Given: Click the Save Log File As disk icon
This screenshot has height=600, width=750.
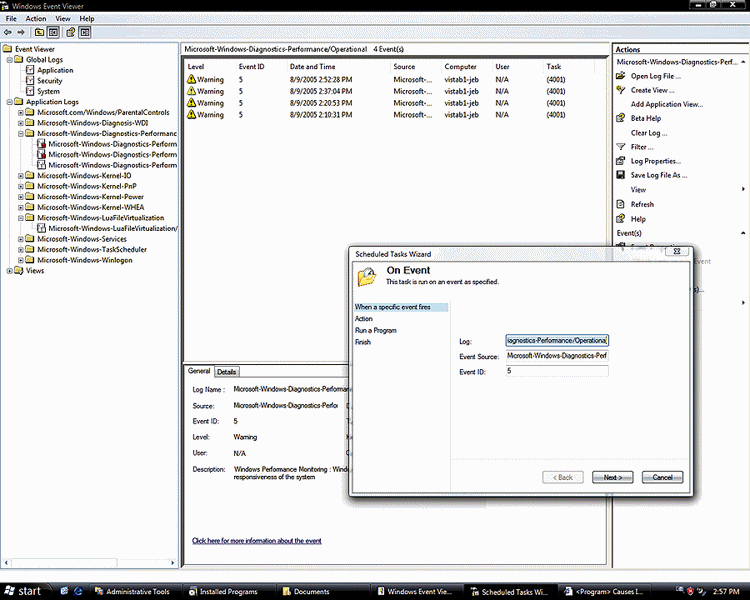Looking at the screenshot, I should point(620,175).
